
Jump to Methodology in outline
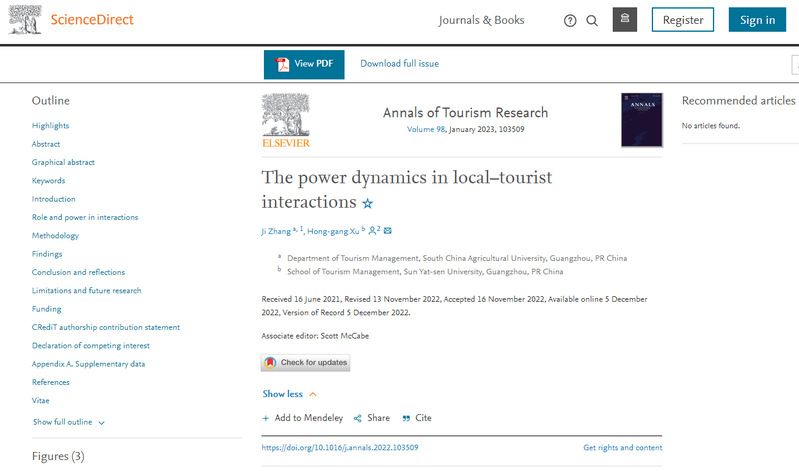tap(55, 236)
